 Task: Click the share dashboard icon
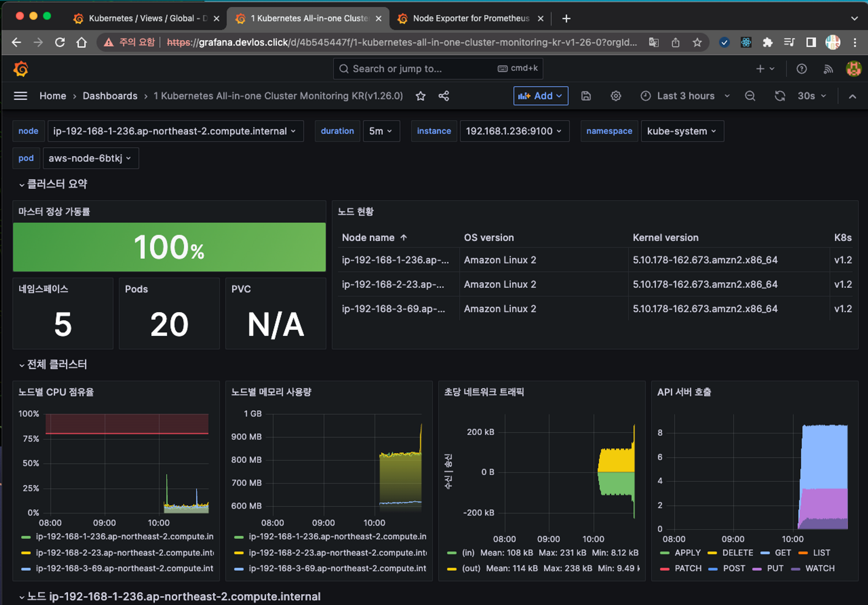(444, 96)
